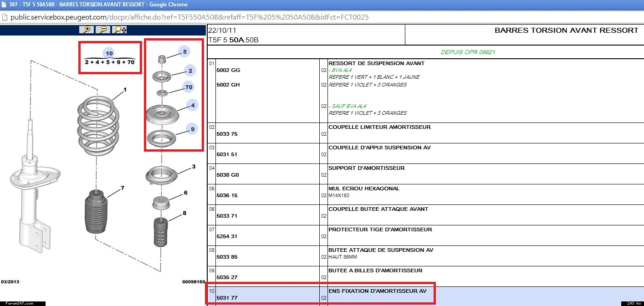Click the zoom in magnifier icon
The image size is (644, 306).
pyautogui.click(x=87, y=30)
